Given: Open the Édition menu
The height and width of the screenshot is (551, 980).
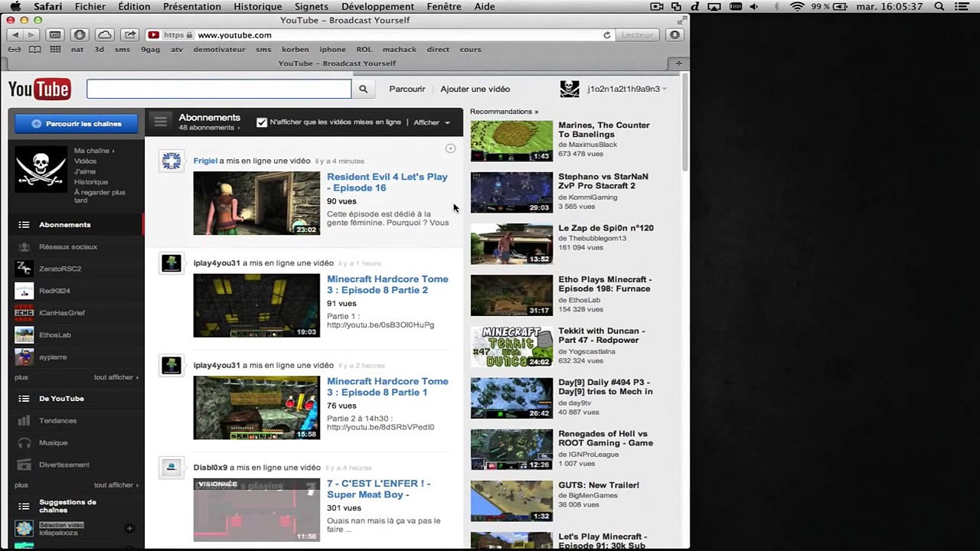Looking at the screenshot, I should pos(134,7).
